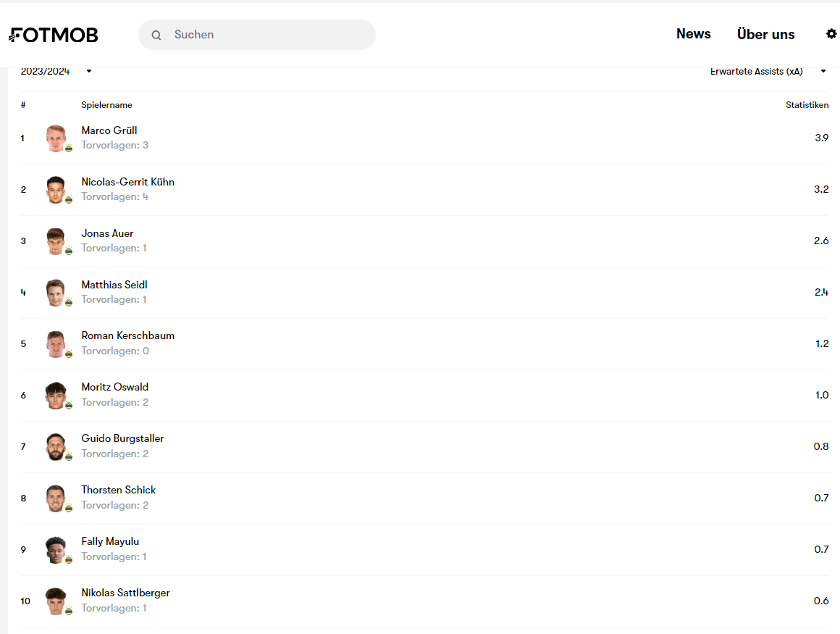Click Marco Grüll's player photo

click(56, 138)
